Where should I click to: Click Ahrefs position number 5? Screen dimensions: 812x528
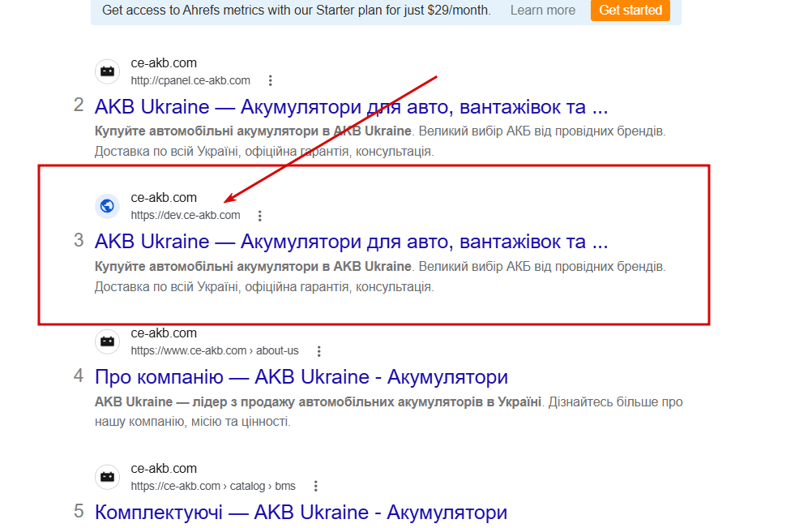(79, 512)
